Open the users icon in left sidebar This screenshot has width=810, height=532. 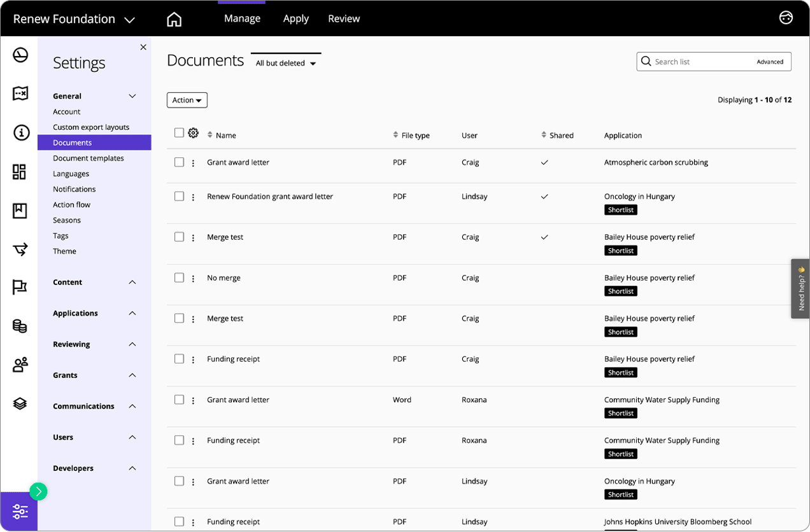(20, 365)
